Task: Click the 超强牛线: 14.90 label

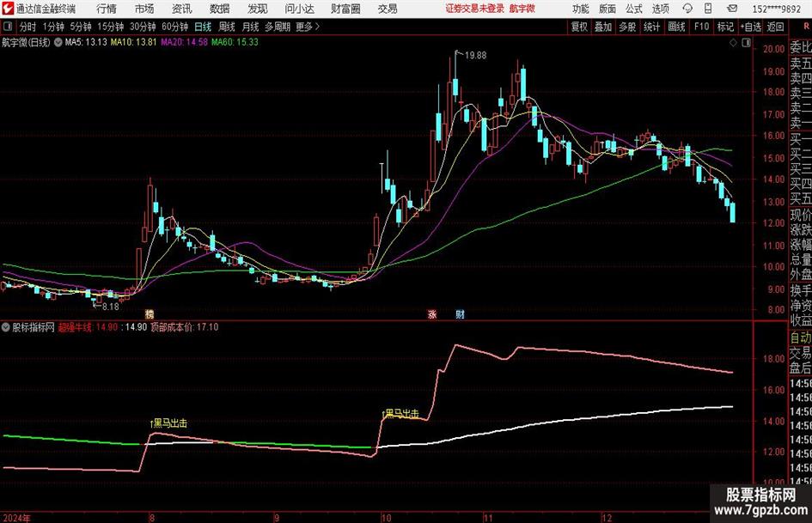Action: coord(88,327)
